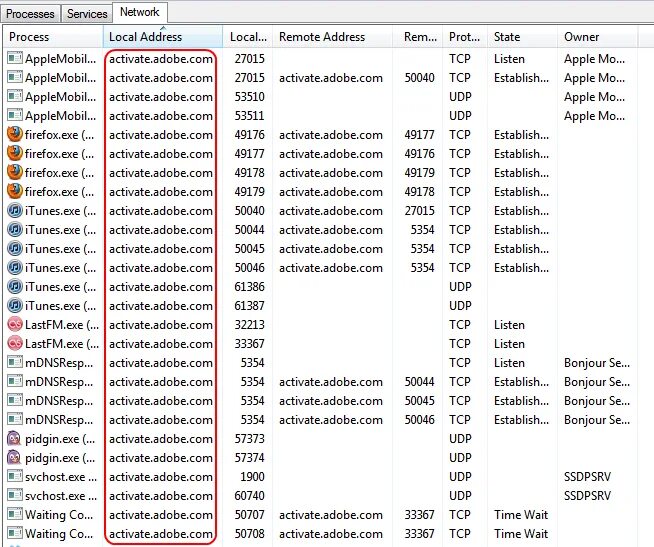The height and width of the screenshot is (547, 654).
Task: Select local port 57374 cell
Action: [x=249, y=458]
